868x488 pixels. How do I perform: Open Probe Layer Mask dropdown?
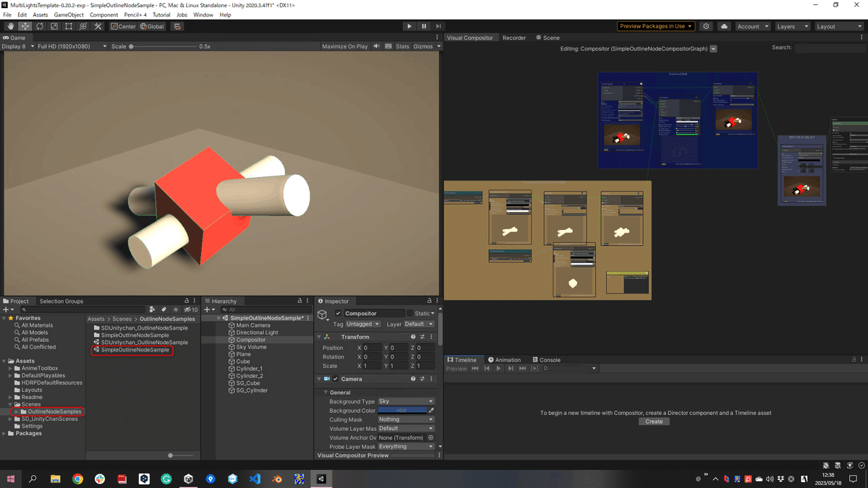pyautogui.click(x=406, y=446)
